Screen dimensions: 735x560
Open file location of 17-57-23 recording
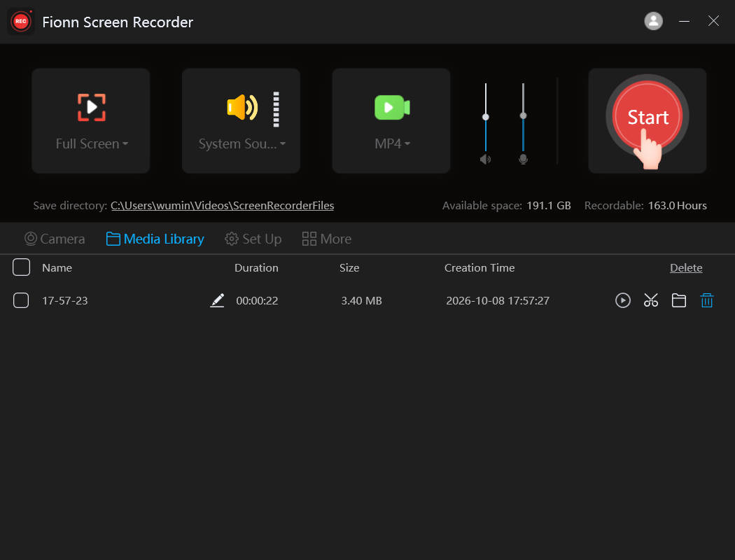point(679,300)
